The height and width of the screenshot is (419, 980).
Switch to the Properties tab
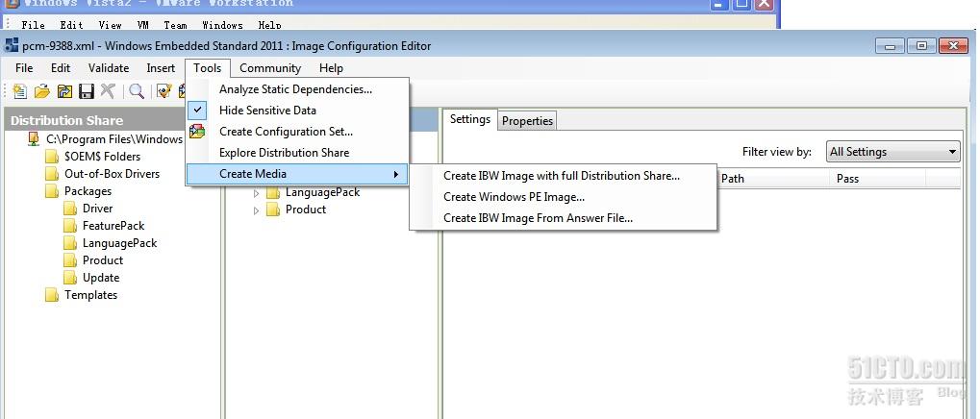[527, 120]
